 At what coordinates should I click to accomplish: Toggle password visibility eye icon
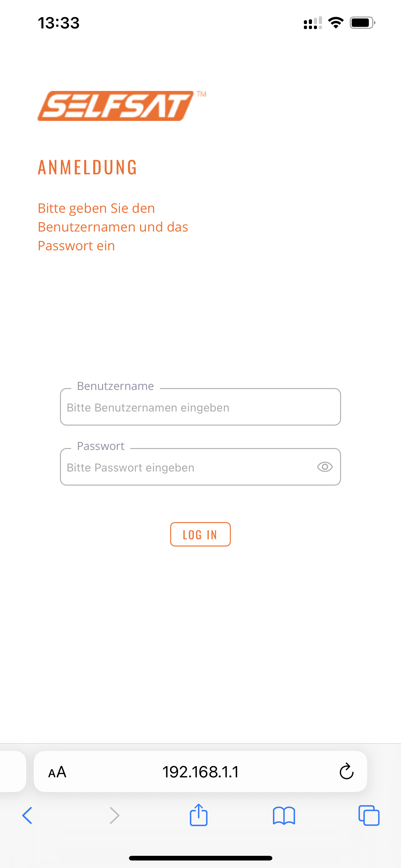pos(324,467)
